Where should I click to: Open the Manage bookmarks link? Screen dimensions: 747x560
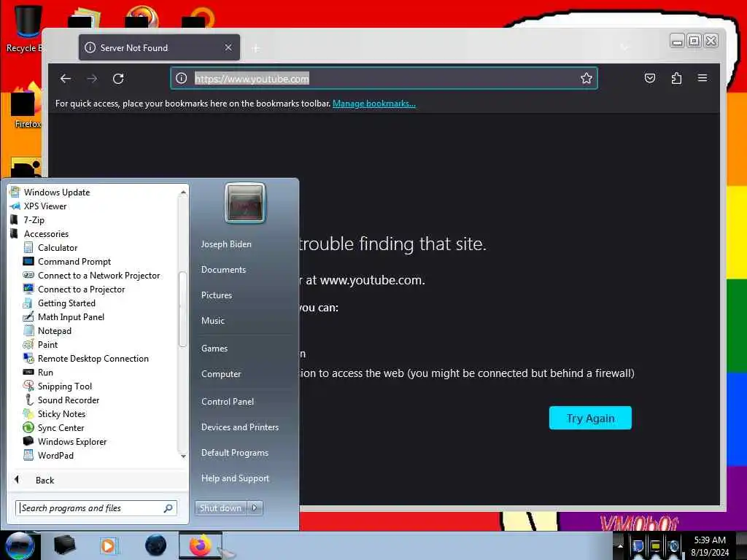(x=374, y=104)
